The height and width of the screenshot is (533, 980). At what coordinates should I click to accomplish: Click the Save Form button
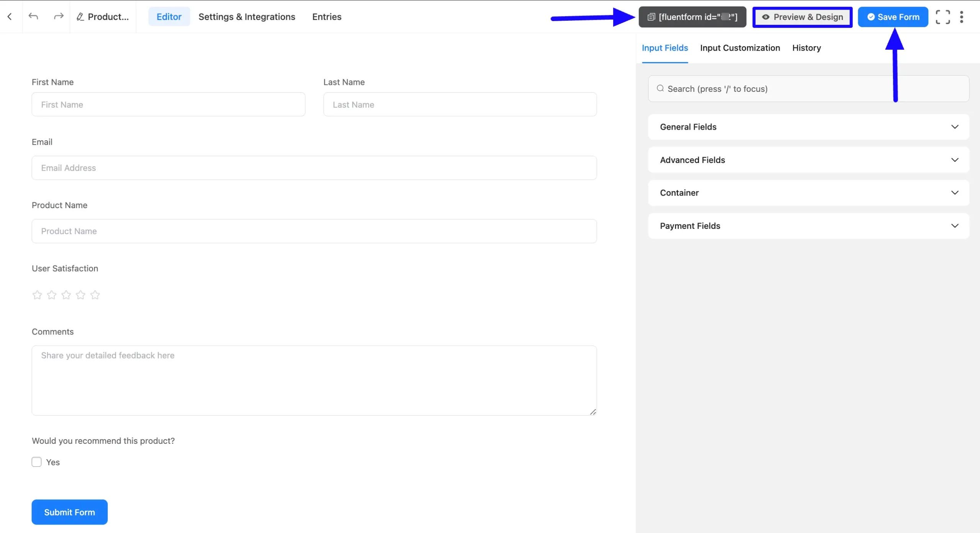893,17
